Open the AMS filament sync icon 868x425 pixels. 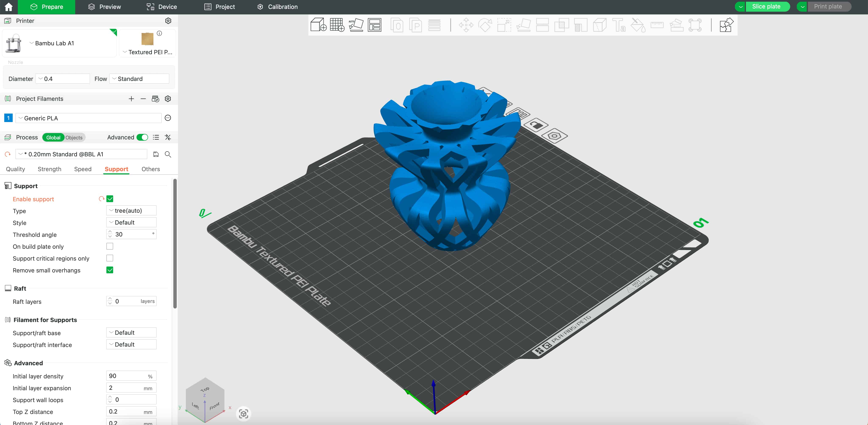tap(155, 99)
